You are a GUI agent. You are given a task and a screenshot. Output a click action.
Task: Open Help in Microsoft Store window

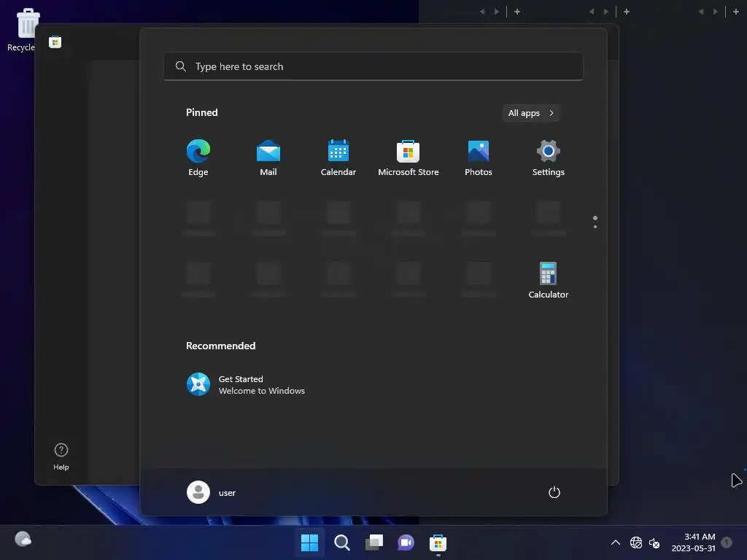[x=61, y=456]
